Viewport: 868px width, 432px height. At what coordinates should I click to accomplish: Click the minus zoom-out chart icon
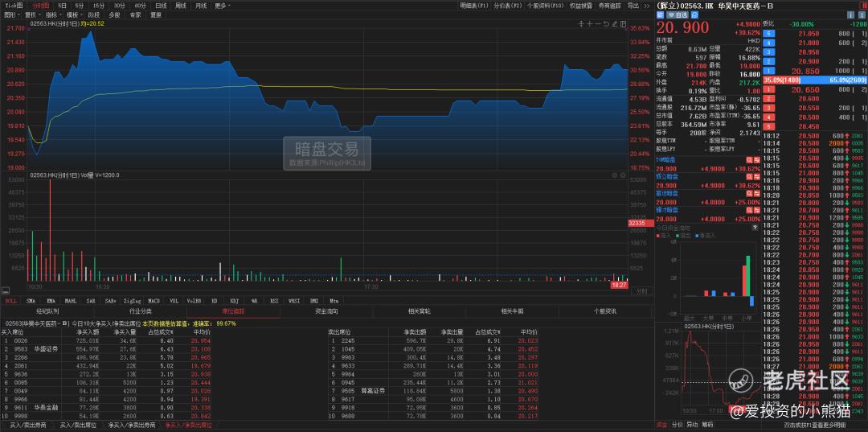(598, 24)
